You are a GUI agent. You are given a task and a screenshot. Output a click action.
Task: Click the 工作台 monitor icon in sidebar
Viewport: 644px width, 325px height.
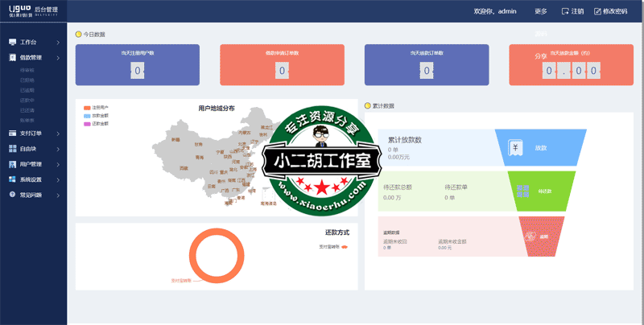pos(12,42)
